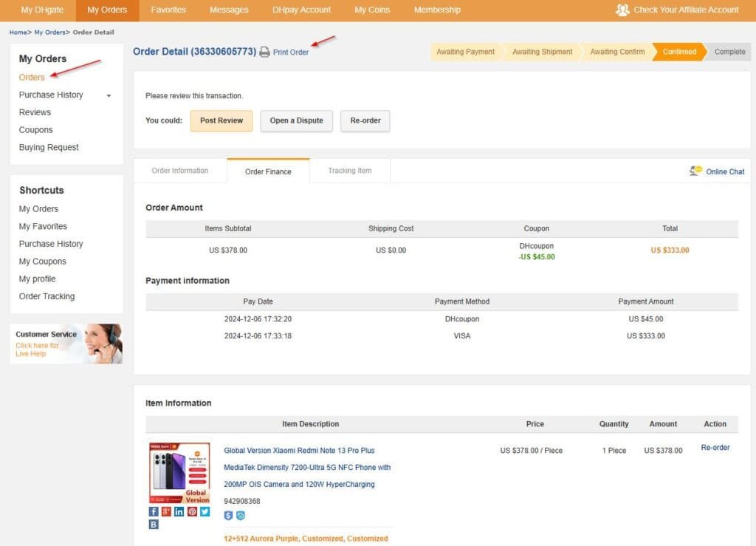Click the Customer Service Live Help banner
756x546 pixels.
(66, 344)
